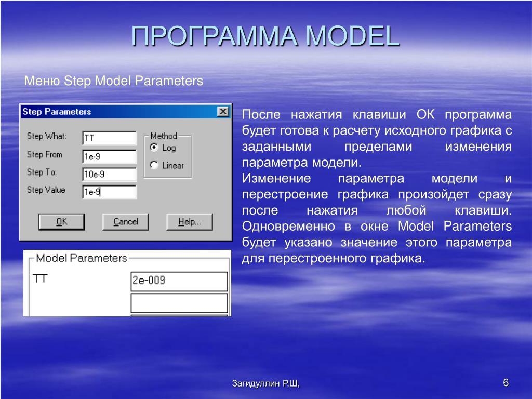Click the Cancel button
Screen dimensions: 532x399
(126, 222)
